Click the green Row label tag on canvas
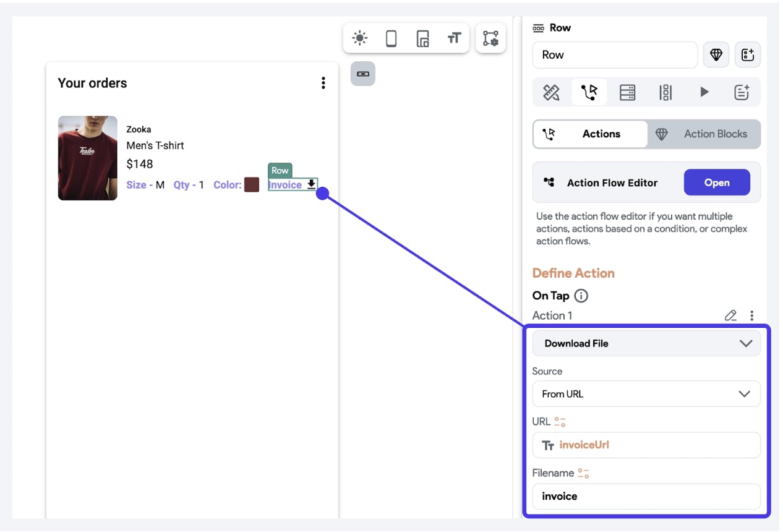The image size is (783, 532). pos(280,171)
